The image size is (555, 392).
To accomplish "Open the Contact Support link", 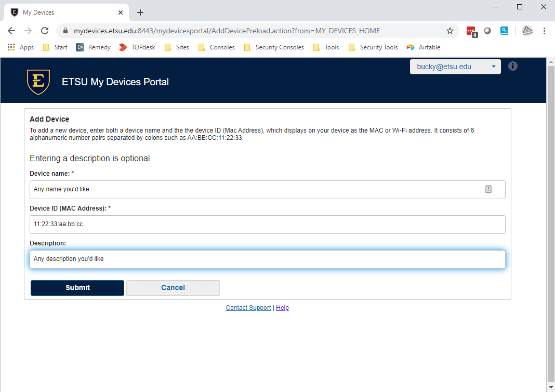I will pos(248,308).
